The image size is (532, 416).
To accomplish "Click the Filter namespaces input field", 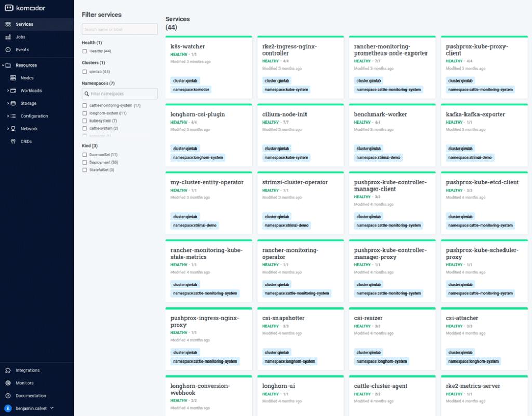I will [x=120, y=94].
